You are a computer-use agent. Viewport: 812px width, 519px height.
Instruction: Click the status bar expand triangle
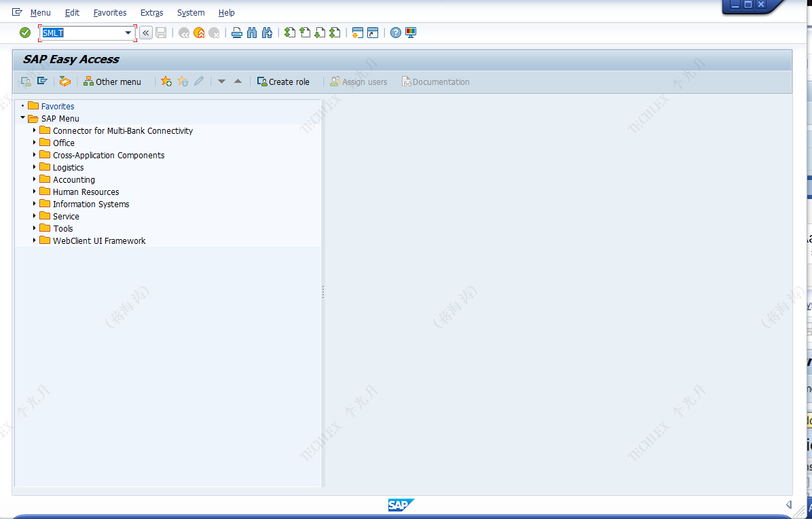[x=789, y=505]
